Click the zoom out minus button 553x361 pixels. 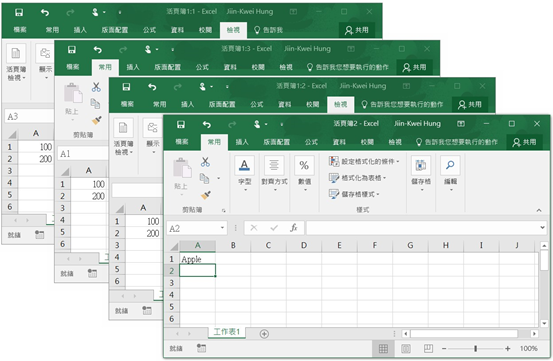[444, 349]
